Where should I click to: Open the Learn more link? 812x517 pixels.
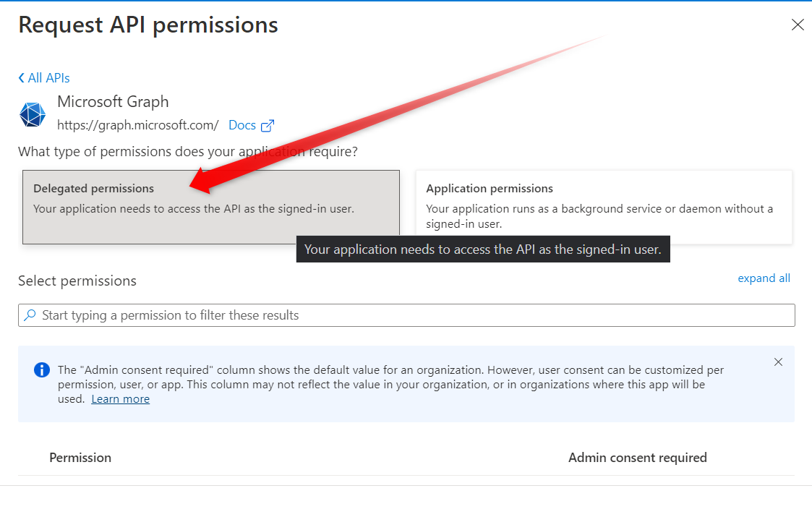coord(121,399)
